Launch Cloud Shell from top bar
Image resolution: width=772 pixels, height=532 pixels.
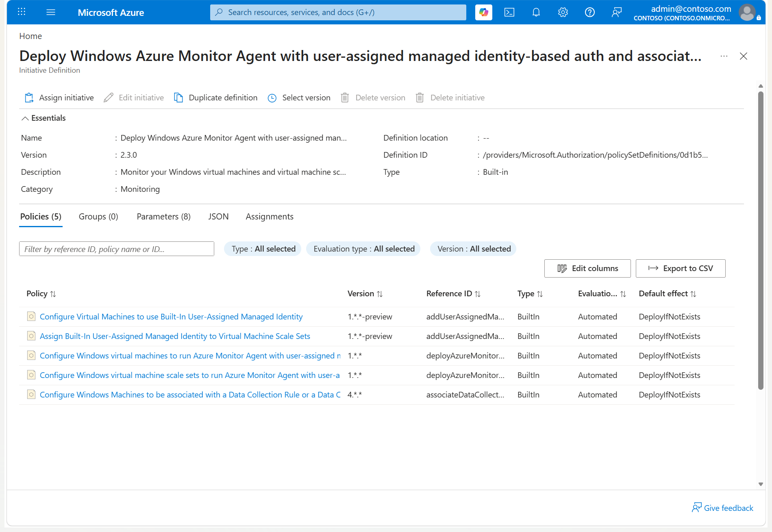click(509, 12)
